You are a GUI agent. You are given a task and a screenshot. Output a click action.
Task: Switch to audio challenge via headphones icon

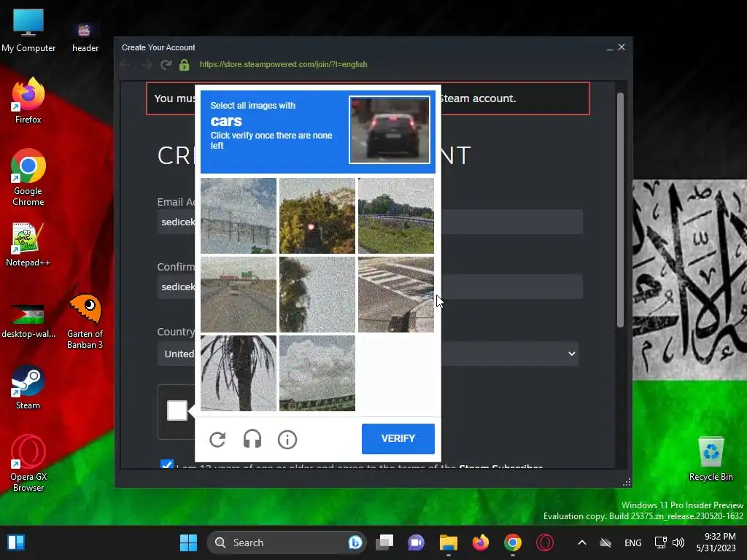[252, 439]
